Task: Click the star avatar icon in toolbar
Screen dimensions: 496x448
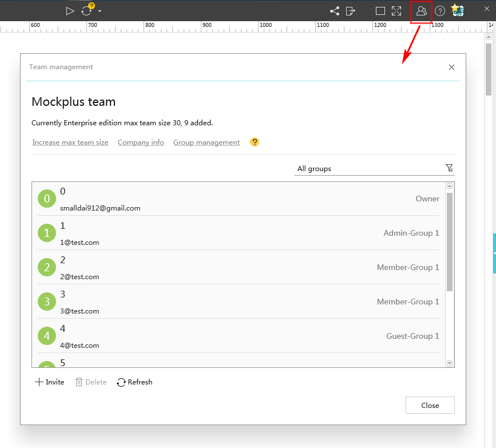Action: point(458,10)
